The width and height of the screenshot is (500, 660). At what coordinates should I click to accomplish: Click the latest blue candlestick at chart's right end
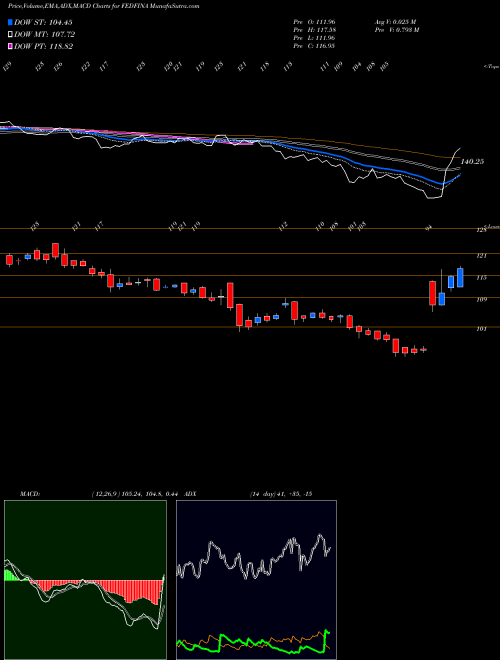pos(460,277)
